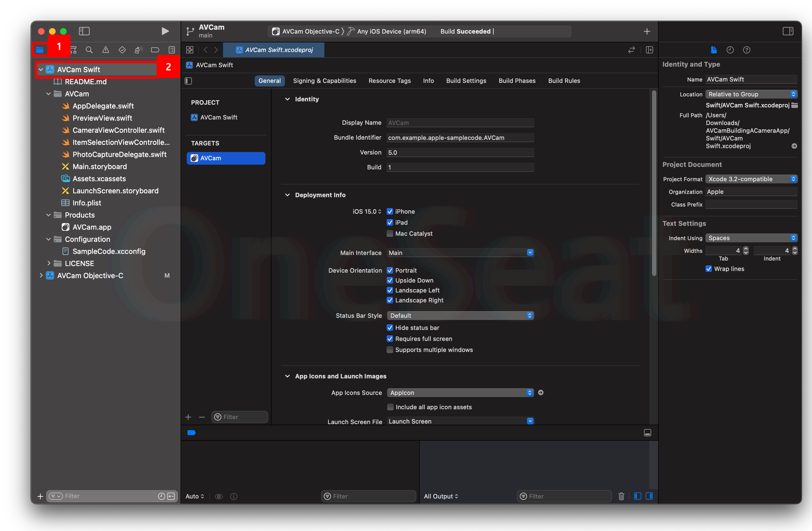Open CameraViewController.swift file
Viewport: 812px width, 531px height.
tap(118, 130)
